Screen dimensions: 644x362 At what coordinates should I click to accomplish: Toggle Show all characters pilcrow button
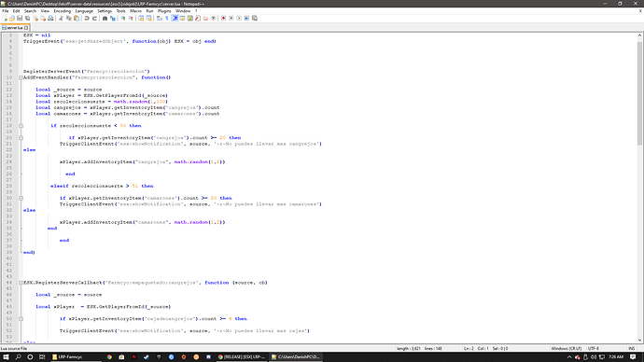tap(167, 18)
